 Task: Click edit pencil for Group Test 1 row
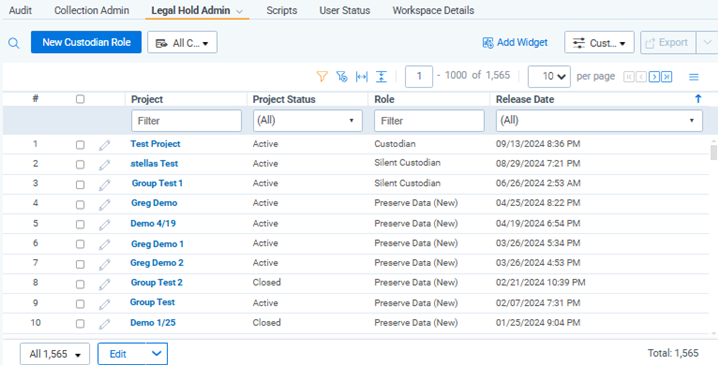pyautogui.click(x=105, y=185)
